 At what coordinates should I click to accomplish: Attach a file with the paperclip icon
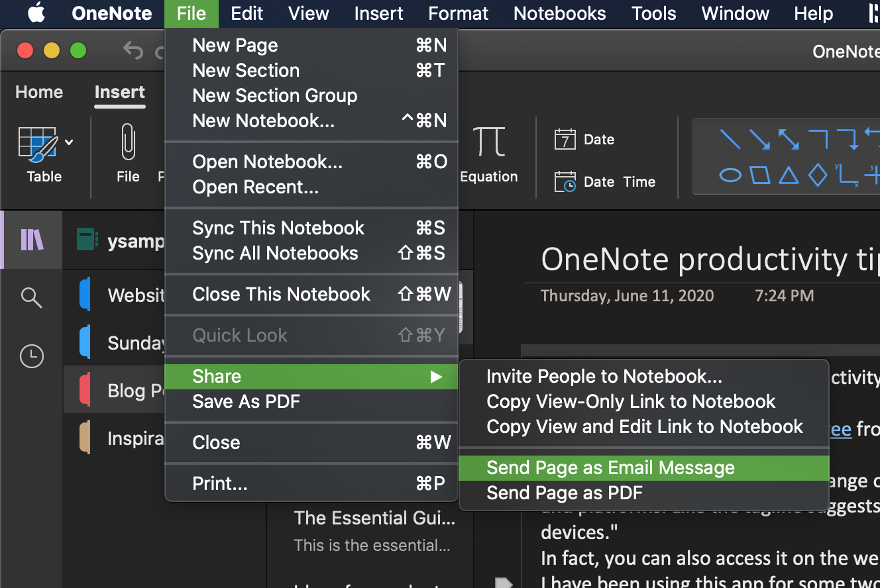click(x=128, y=142)
